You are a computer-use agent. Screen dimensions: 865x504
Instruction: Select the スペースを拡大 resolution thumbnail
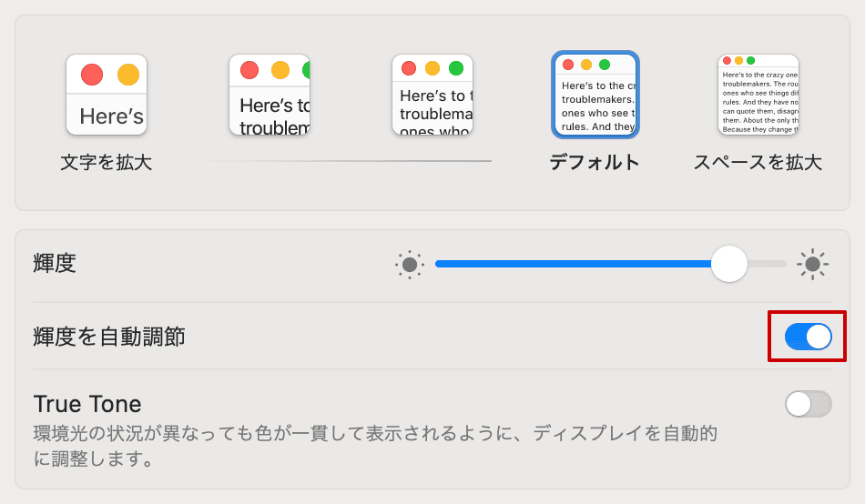tap(758, 95)
